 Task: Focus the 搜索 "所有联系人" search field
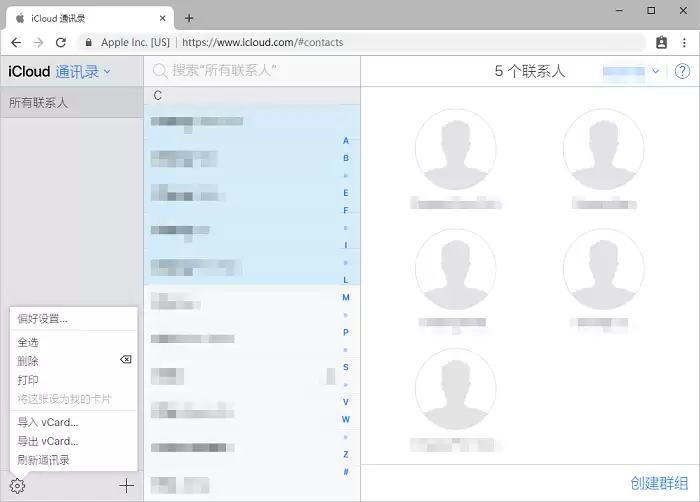tap(252, 71)
